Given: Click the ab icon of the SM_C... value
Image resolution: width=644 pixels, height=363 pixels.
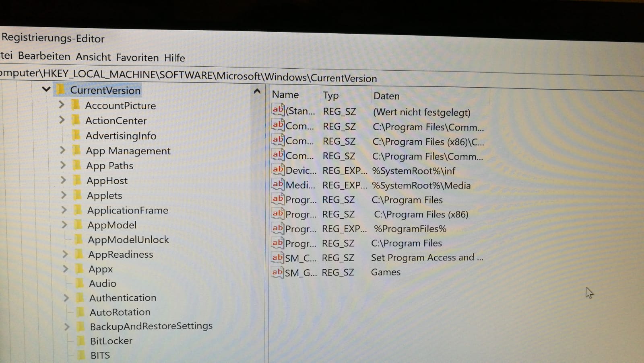Looking at the screenshot, I should [277, 257].
